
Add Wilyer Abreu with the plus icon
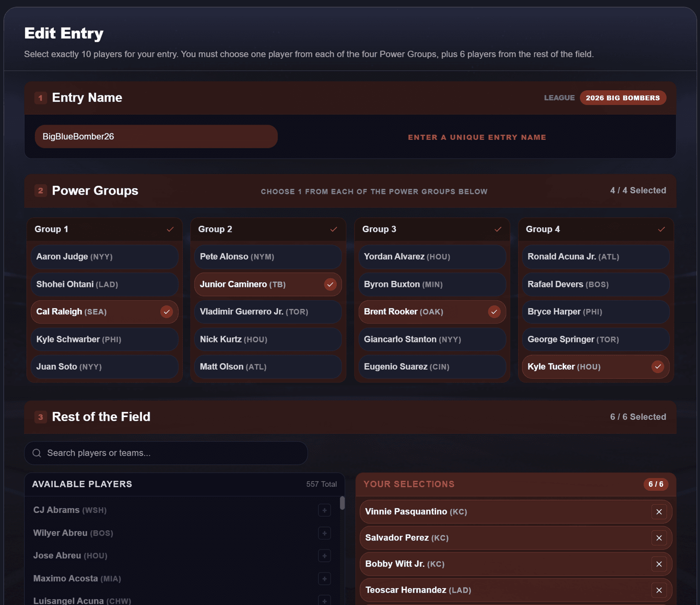point(324,533)
